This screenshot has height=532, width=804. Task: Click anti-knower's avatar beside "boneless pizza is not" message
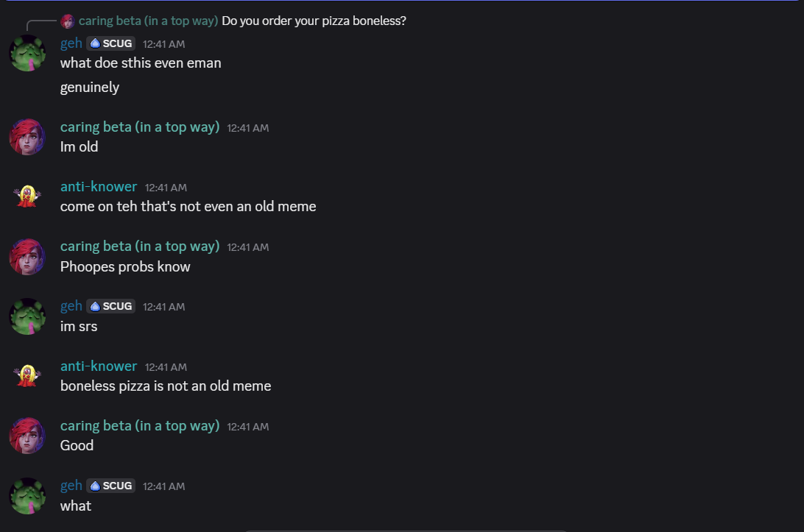27,376
